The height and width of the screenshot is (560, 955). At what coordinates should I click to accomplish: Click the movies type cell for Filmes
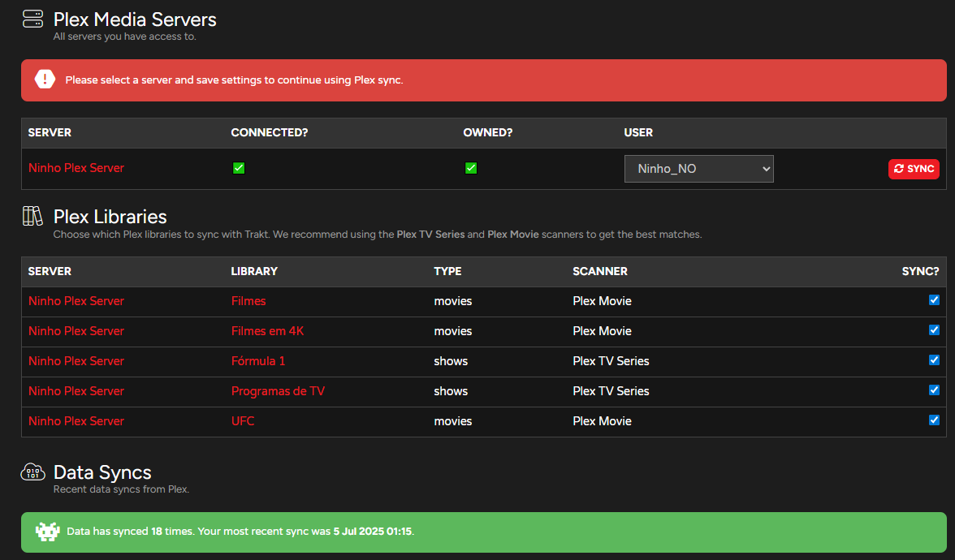452,300
